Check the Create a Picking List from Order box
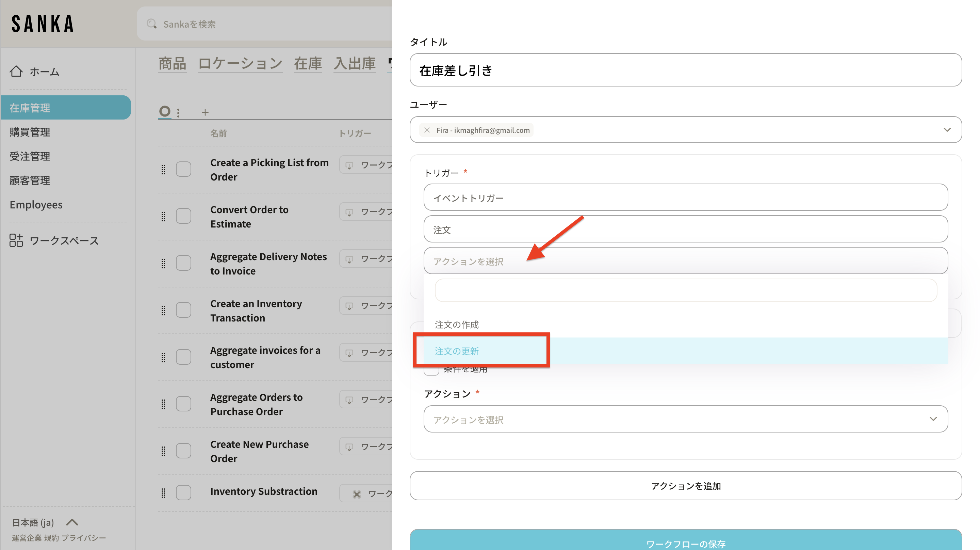The image size is (980, 550). coord(183,169)
